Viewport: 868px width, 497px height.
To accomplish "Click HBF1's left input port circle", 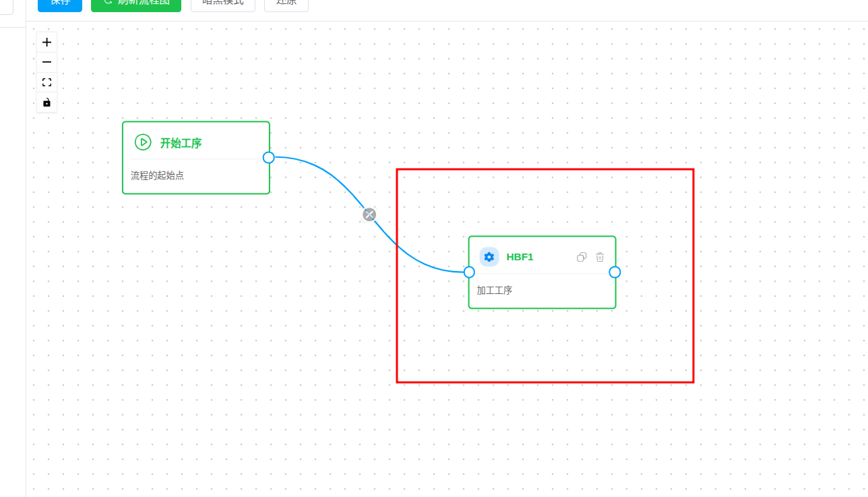I will click(469, 272).
